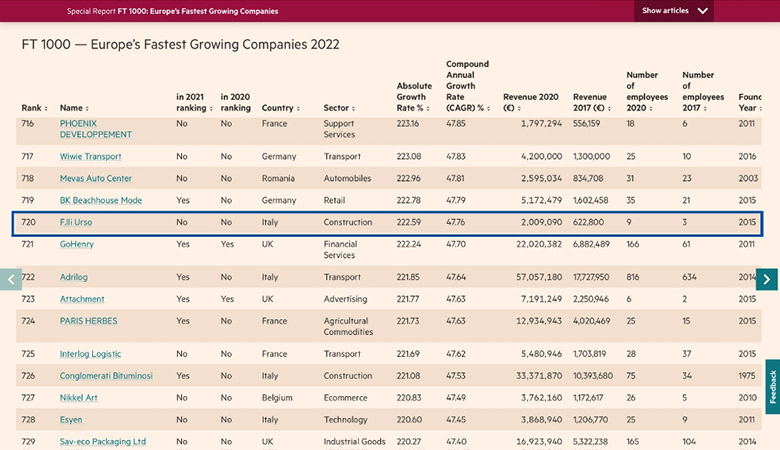780x450 pixels.
Task: Sort by CAGR % column header
Action: click(x=468, y=86)
